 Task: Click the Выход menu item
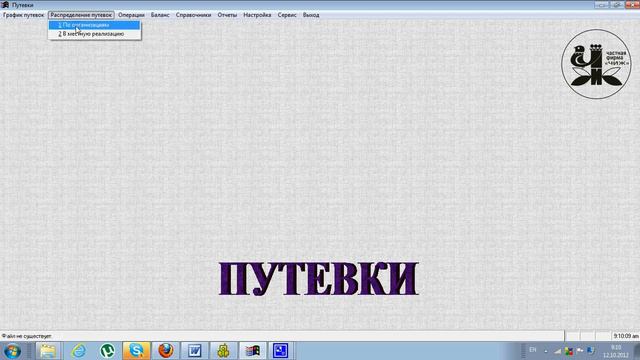(x=311, y=15)
